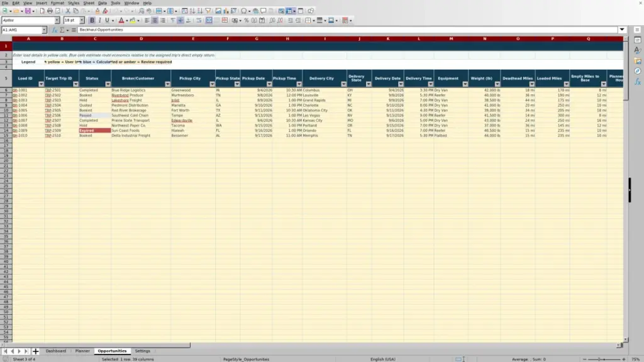Expand the formula bar with arrow

622,30
